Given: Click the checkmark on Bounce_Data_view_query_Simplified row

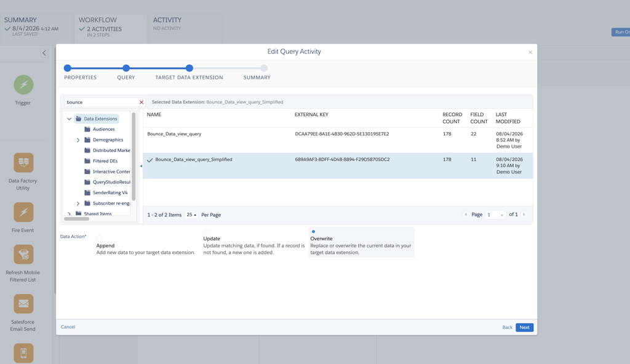Looking at the screenshot, I should 150,160.
